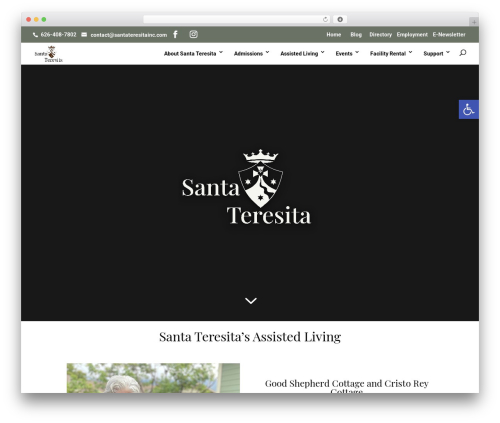
Task: Click contact@santateresitainc.com email link
Action: pyautogui.click(x=129, y=35)
